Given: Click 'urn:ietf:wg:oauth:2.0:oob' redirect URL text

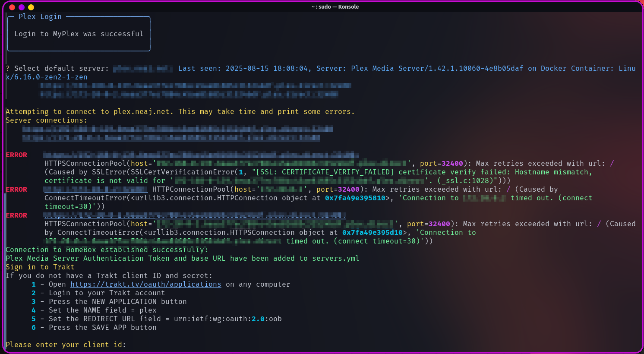Looking at the screenshot, I should point(228,319).
